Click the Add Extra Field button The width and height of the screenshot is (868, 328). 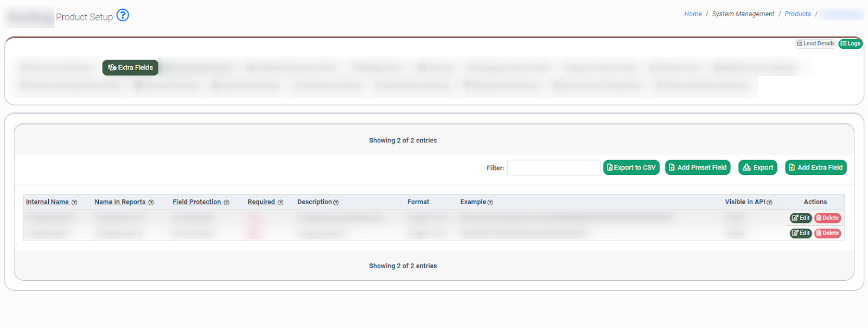pos(815,168)
